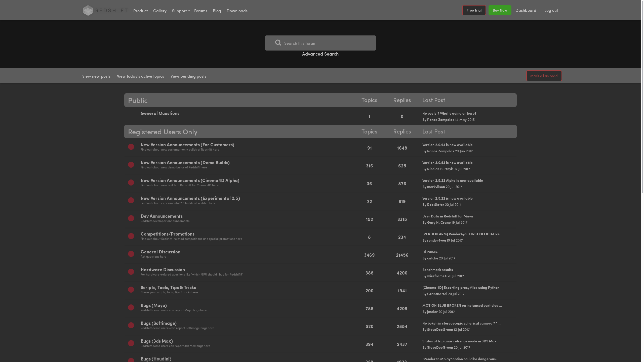Click unread dot beside Dev Announcements
The image size is (644, 362).
click(131, 218)
